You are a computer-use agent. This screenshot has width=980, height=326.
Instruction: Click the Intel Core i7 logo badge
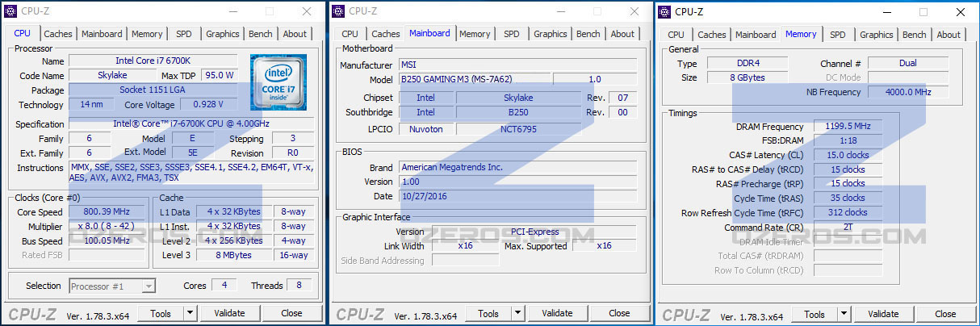pos(279,82)
